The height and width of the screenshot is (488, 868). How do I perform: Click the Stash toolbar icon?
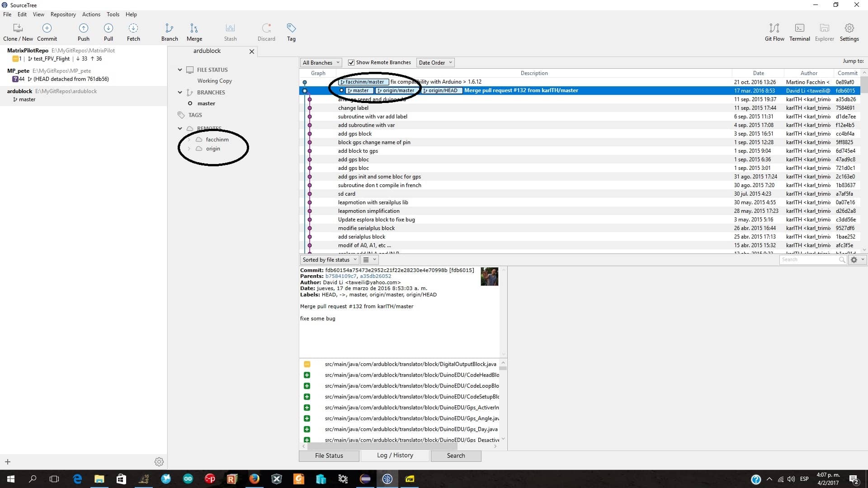tap(230, 28)
